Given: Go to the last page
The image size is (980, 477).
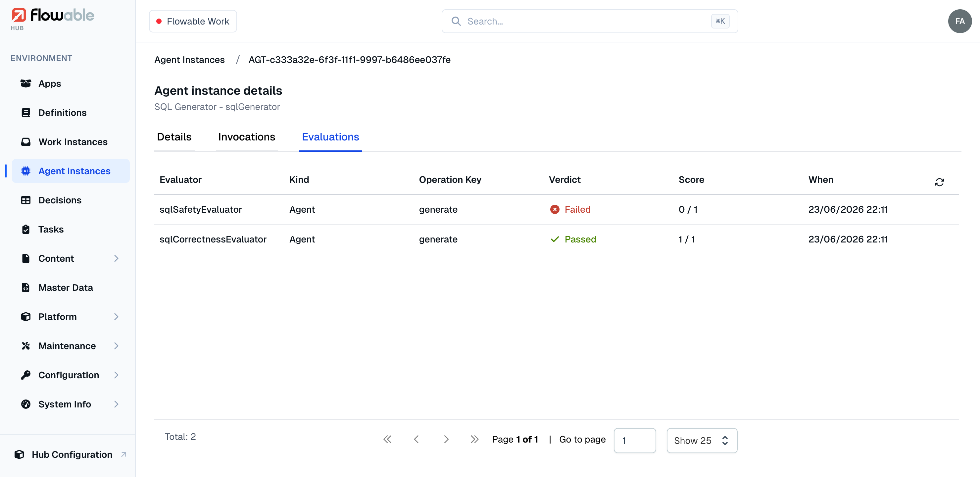Looking at the screenshot, I should [474, 439].
